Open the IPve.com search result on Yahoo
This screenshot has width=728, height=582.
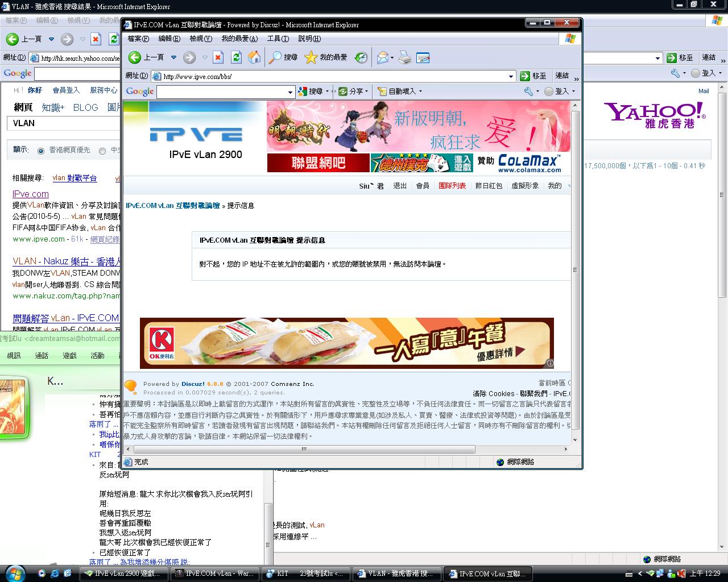[x=31, y=194]
